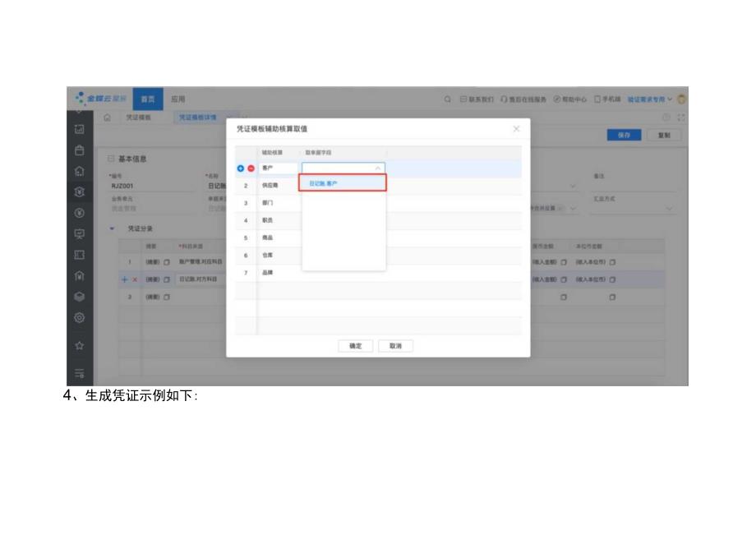Click the 确定 button in the dialog
The width and height of the screenshot is (756, 535).
point(355,345)
